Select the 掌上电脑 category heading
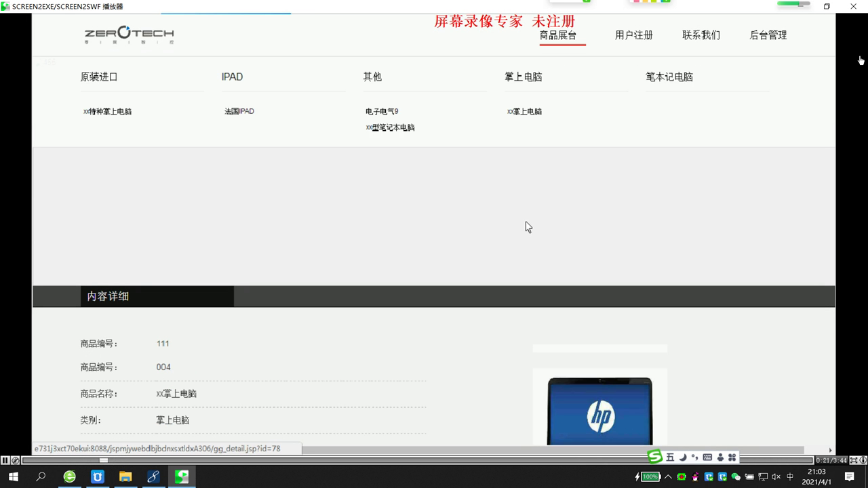The width and height of the screenshot is (868, 488). tap(524, 77)
